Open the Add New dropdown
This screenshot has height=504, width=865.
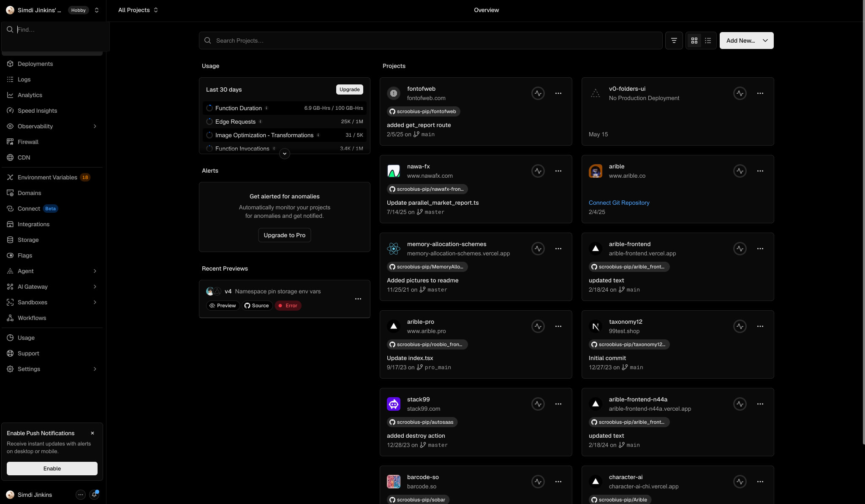(746, 41)
